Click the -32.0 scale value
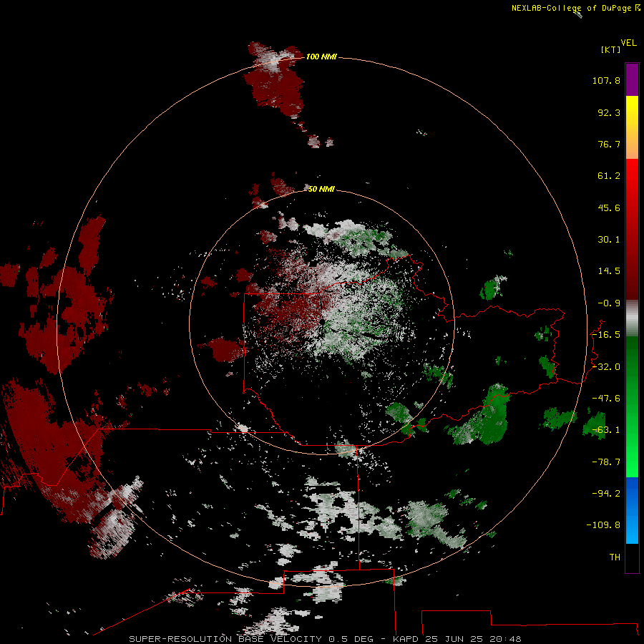This screenshot has height=644, width=644. coord(606,367)
